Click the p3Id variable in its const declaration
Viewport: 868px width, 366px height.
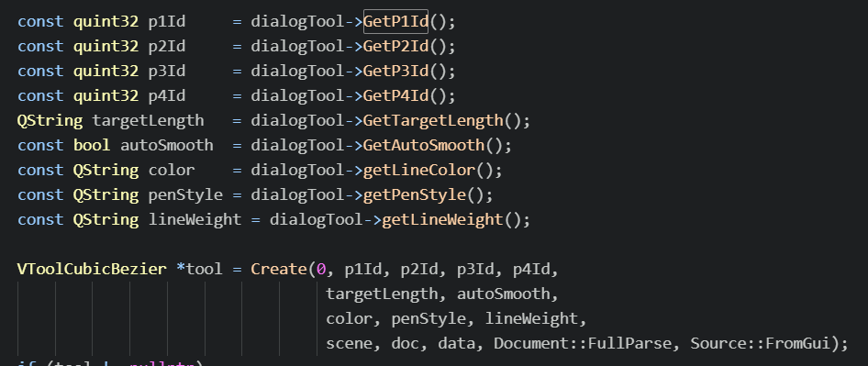[x=167, y=72]
